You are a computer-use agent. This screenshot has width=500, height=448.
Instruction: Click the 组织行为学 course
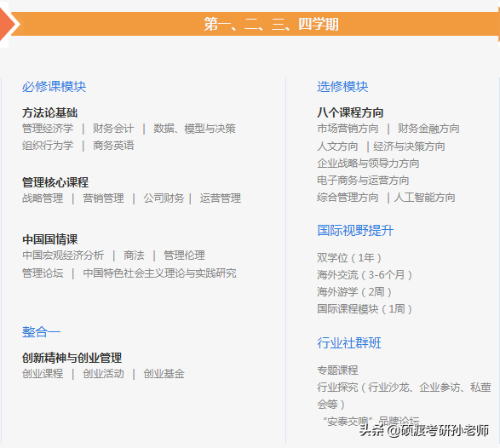[48, 146]
